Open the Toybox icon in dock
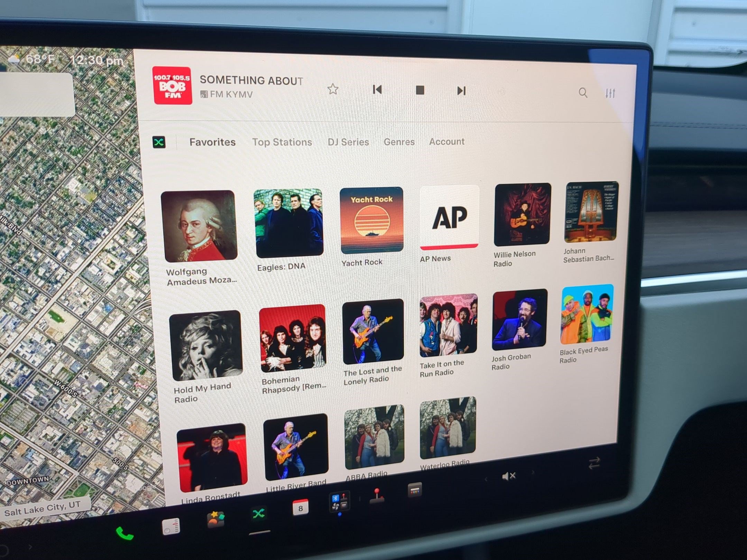The height and width of the screenshot is (560, 747). 215,520
